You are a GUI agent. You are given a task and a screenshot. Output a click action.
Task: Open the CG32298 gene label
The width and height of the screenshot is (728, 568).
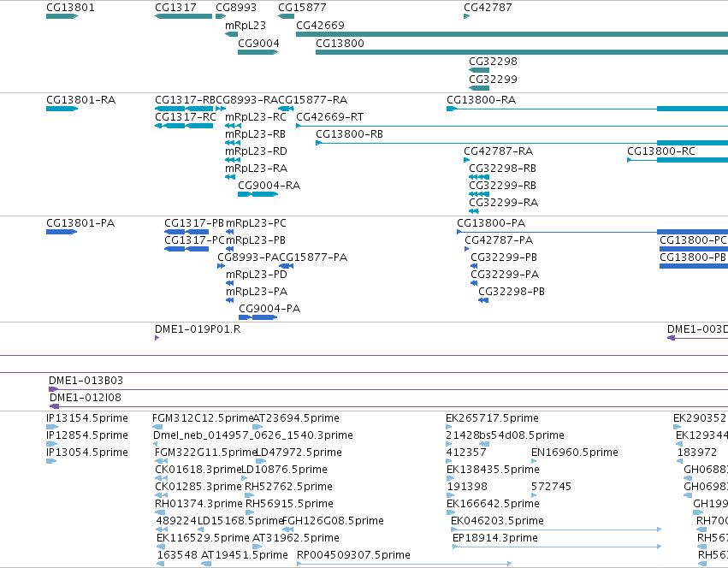point(493,62)
